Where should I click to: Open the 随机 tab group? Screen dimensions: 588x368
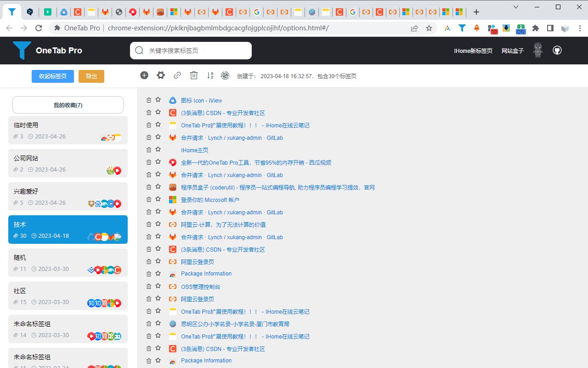[x=68, y=263]
